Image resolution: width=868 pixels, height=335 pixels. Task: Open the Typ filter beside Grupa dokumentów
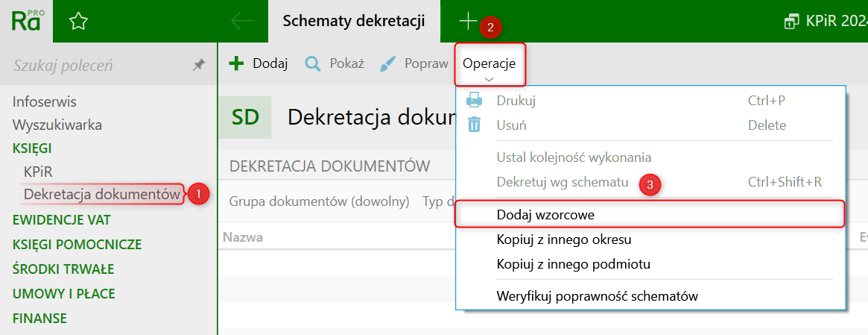click(438, 201)
